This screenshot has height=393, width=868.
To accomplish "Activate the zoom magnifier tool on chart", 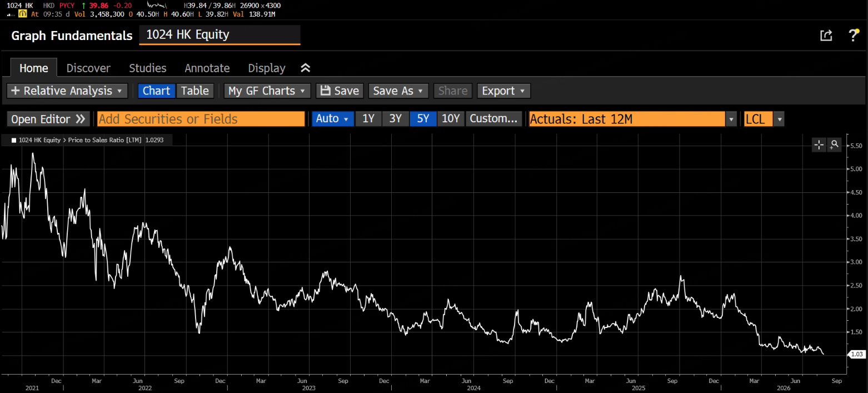I will tap(834, 145).
